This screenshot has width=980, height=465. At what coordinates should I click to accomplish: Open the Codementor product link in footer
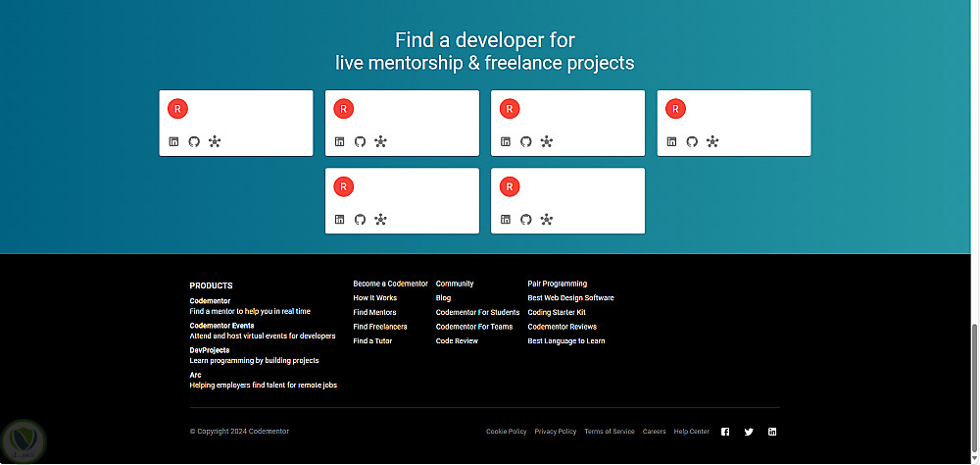[210, 301]
